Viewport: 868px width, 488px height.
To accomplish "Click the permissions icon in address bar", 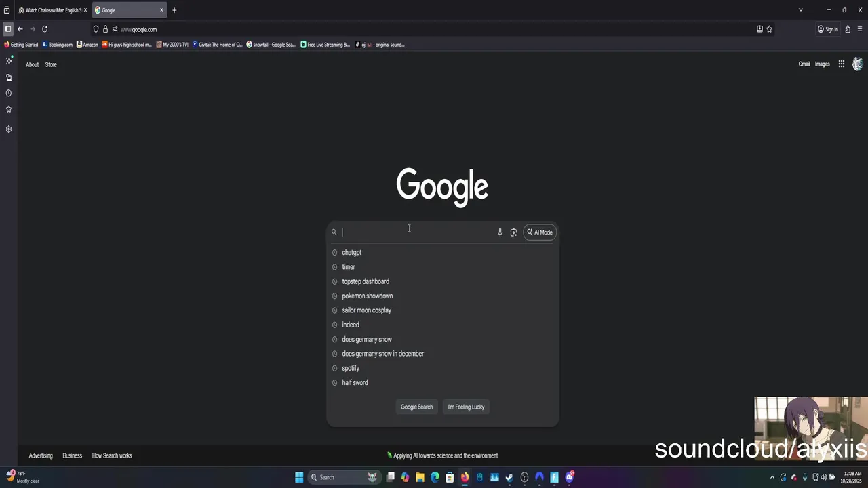I will [115, 29].
